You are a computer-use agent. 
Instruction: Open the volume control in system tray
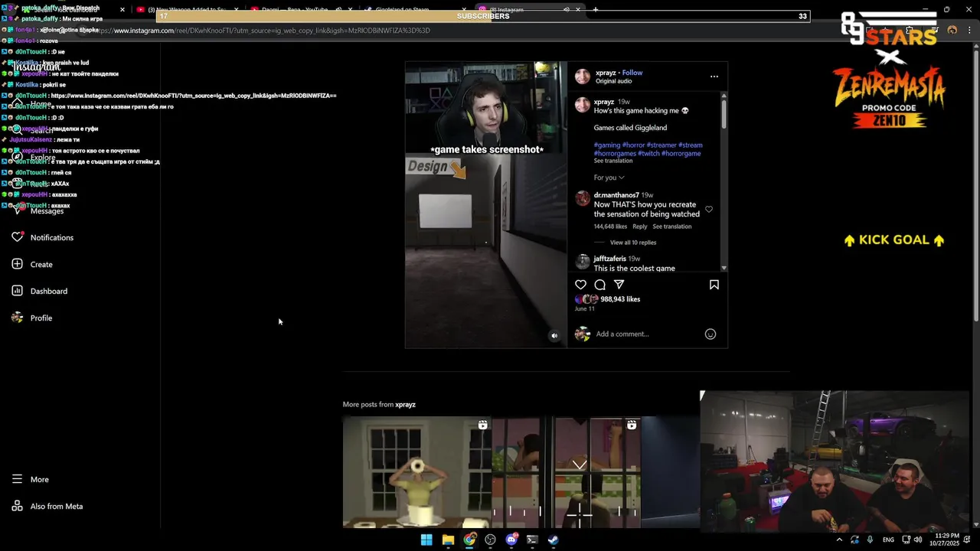pyautogui.click(x=917, y=540)
